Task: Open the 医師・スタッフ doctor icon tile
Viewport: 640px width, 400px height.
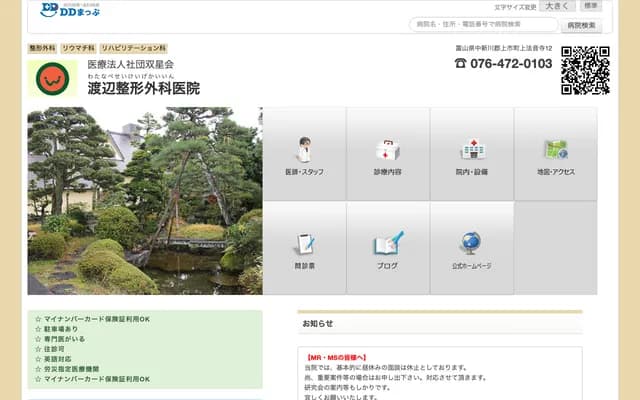Action: click(x=304, y=154)
